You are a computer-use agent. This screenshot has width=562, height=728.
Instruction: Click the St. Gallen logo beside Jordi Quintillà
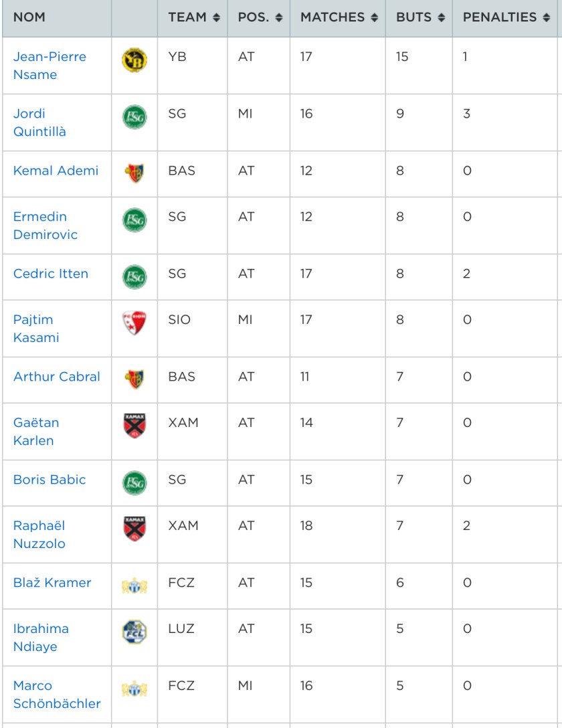(134, 118)
